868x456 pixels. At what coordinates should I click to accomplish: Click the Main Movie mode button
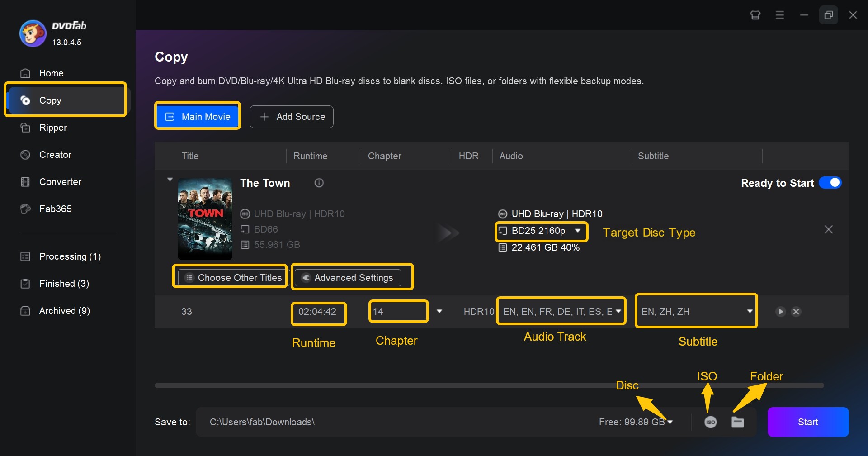[198, 116]
